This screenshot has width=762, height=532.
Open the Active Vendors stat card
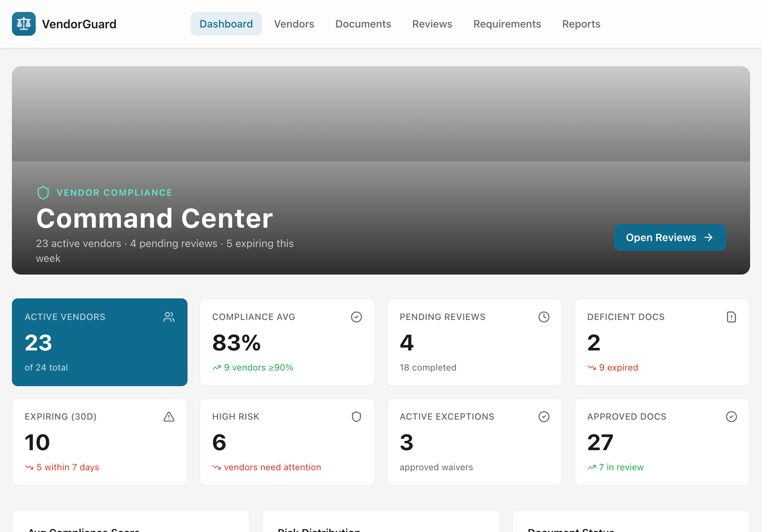point(100,342)
